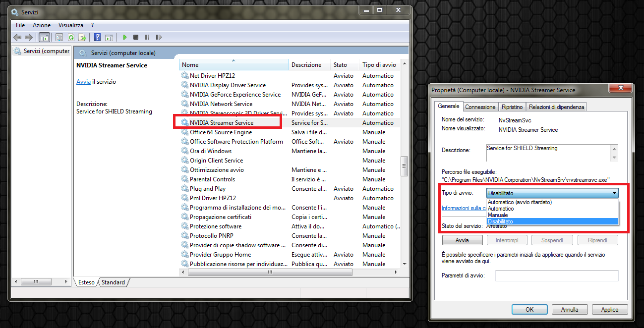Click the gear icon beside Protezione software
The image size is (644, 328).
click(x=185, y=226)
